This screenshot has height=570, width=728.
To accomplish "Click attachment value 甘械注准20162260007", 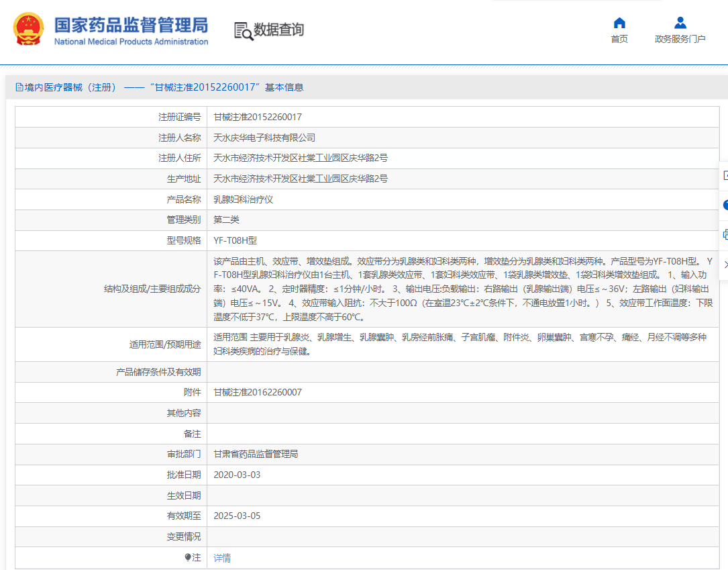I will click(258, 393).
